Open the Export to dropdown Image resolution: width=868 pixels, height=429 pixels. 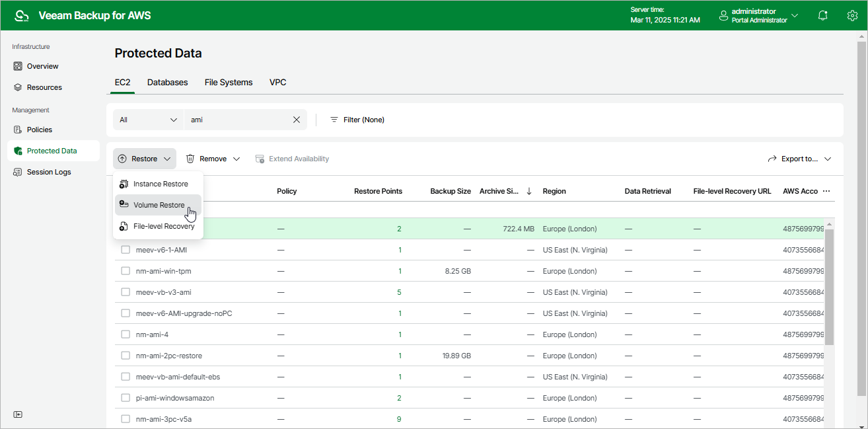(x=799, y=159)
